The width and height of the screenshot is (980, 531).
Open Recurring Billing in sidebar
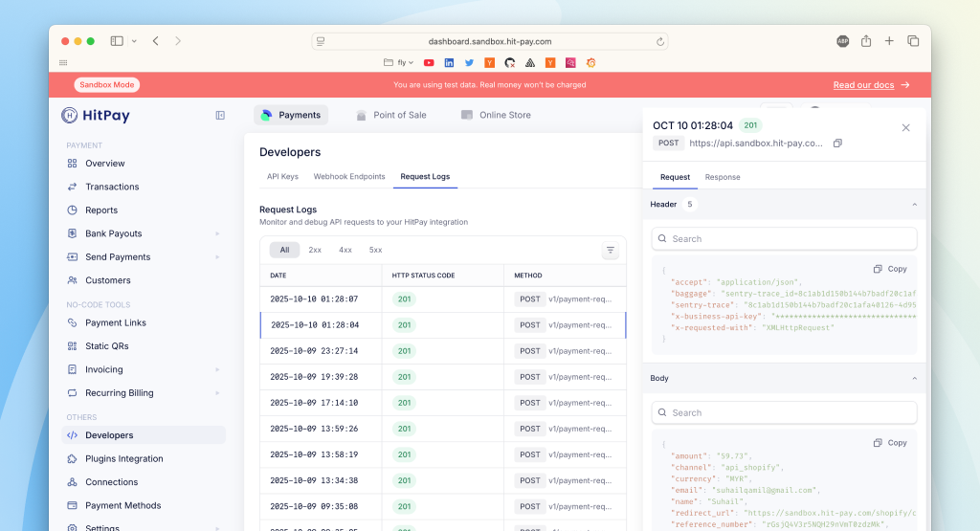click(x=120, y=393)
